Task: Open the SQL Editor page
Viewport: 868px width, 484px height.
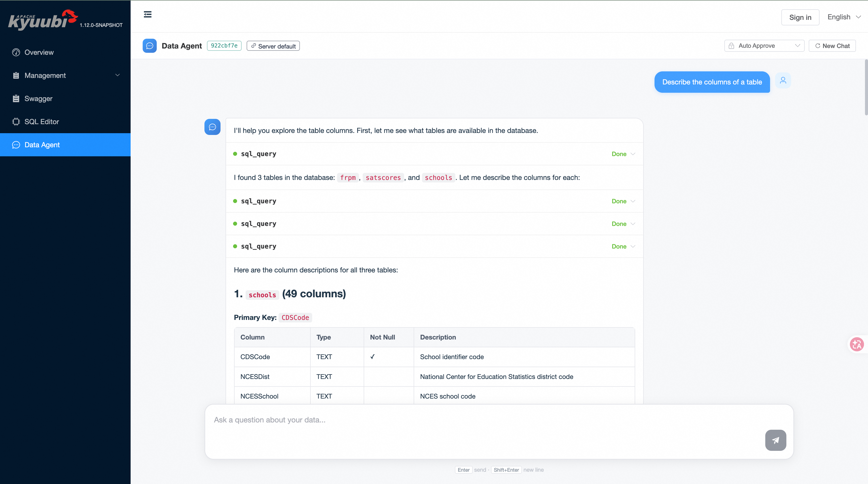Action: [65, 122]
